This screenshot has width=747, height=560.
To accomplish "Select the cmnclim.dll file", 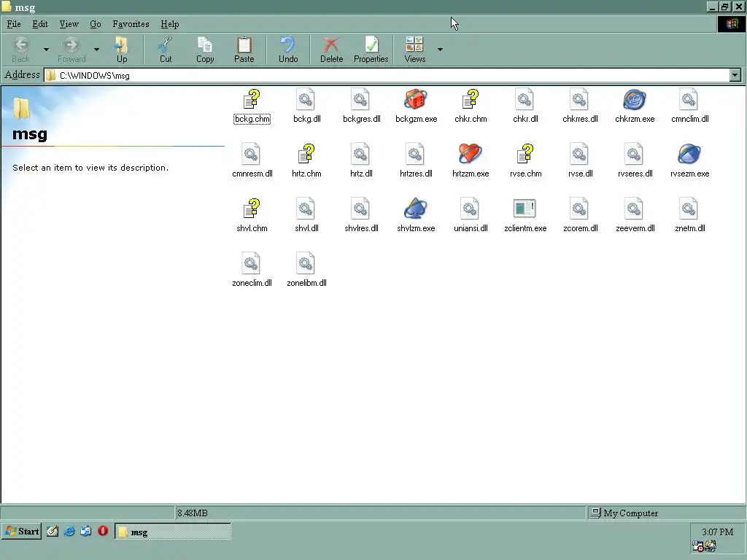I will click(x=689, y=106).
